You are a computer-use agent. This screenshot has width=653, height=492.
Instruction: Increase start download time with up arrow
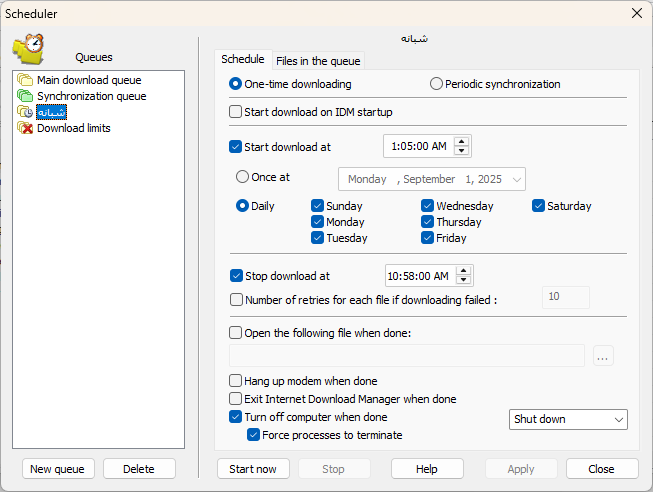(x=461, y=142)
